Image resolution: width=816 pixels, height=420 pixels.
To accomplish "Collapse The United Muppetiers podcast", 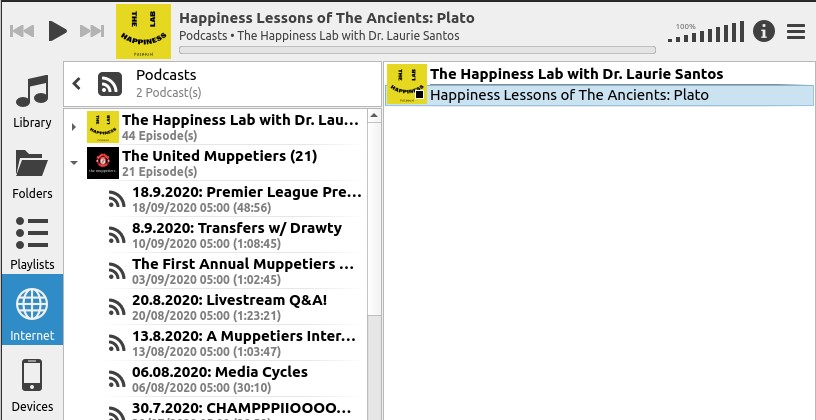I will [x=74, y=162].
